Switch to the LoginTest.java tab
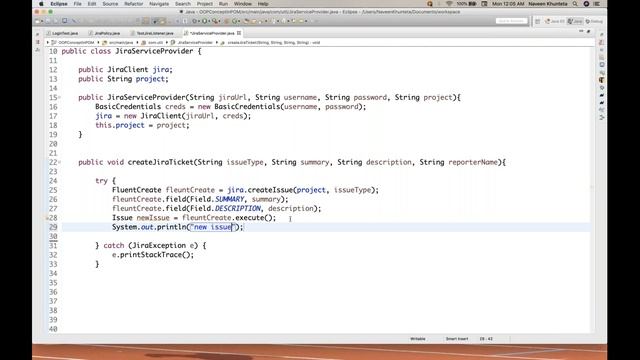Screen dimensions: 640x360 (62, 33)
